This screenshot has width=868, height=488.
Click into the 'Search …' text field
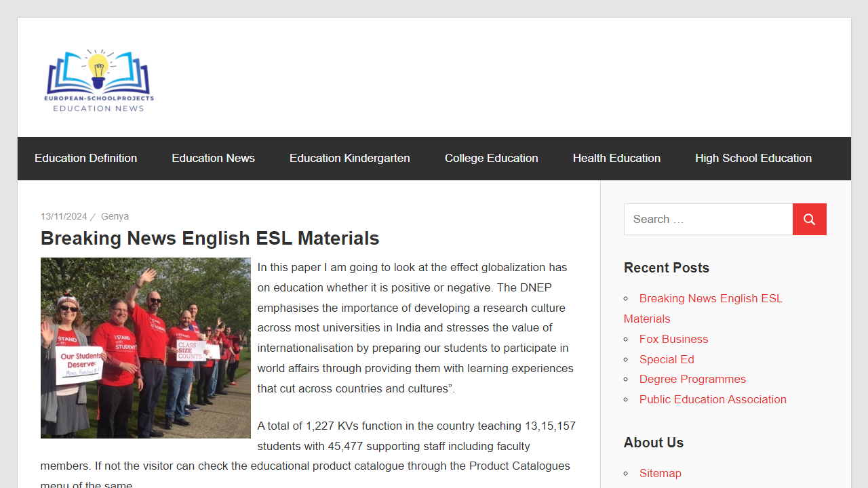[x=708, y=219]
